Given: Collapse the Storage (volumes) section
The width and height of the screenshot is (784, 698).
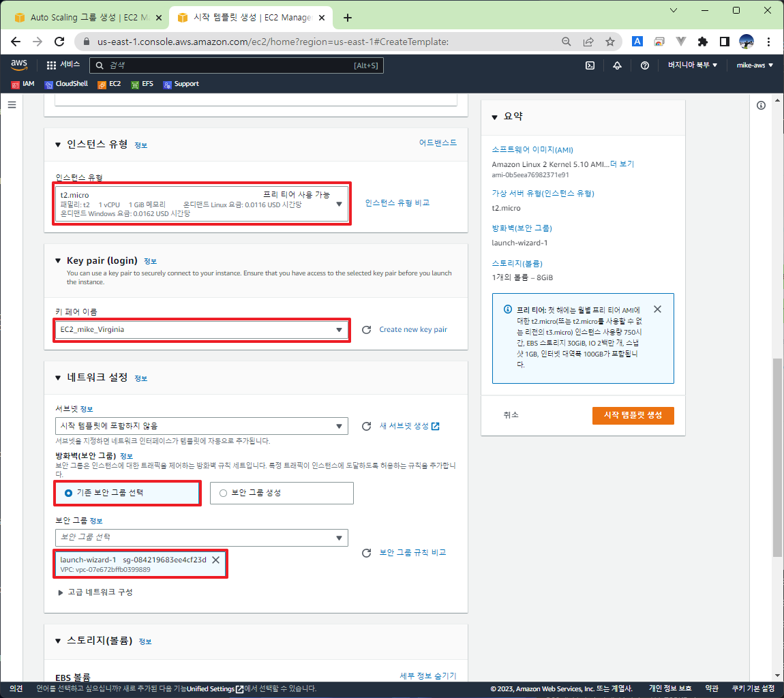Looking at the screenshot, I should click(58, 641).
